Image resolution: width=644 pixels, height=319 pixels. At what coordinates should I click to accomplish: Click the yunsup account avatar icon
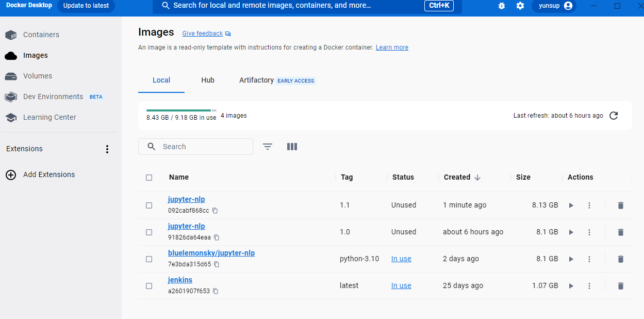pos(568,6)
